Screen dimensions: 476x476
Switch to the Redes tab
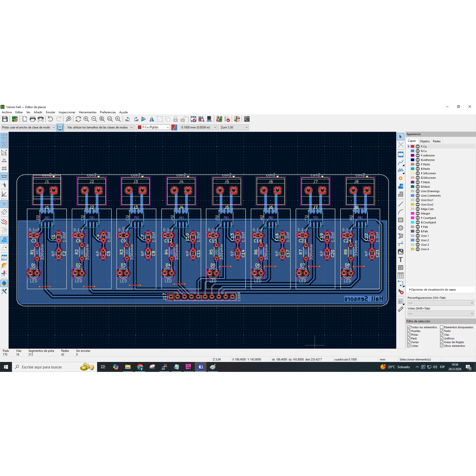(x=437, y=141)
